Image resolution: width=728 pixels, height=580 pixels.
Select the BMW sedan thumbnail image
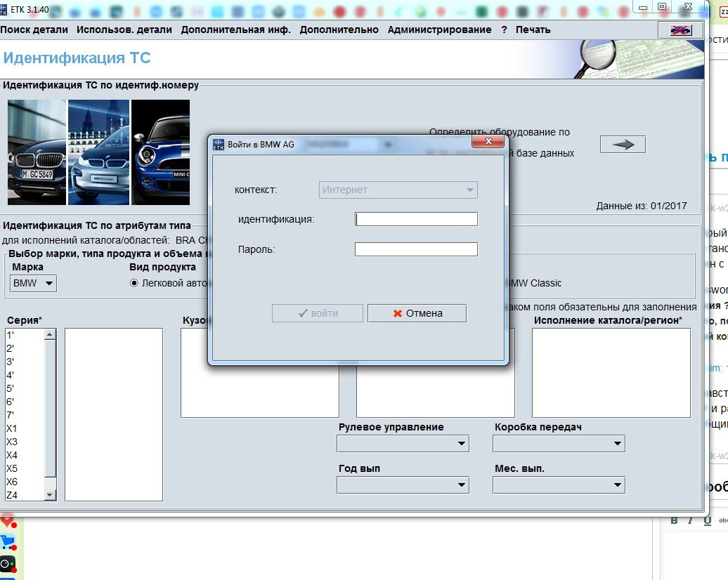click(x=37, y=152)
